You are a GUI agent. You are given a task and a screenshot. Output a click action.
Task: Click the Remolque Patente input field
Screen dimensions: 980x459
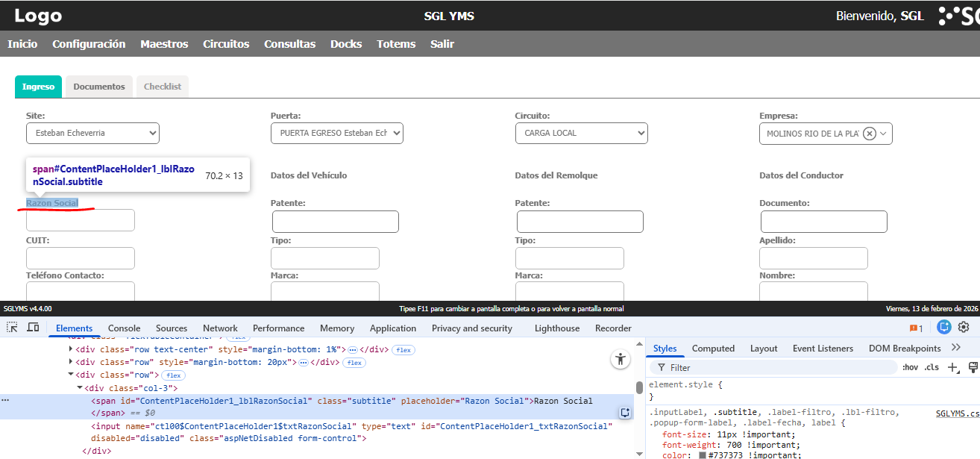click(x=580, y=222)
